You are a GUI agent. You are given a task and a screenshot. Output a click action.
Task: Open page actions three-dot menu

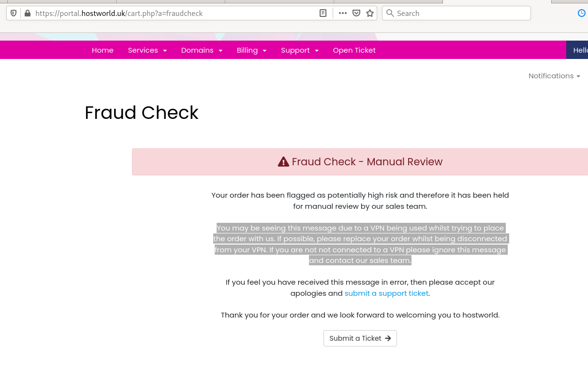(343, 13)
